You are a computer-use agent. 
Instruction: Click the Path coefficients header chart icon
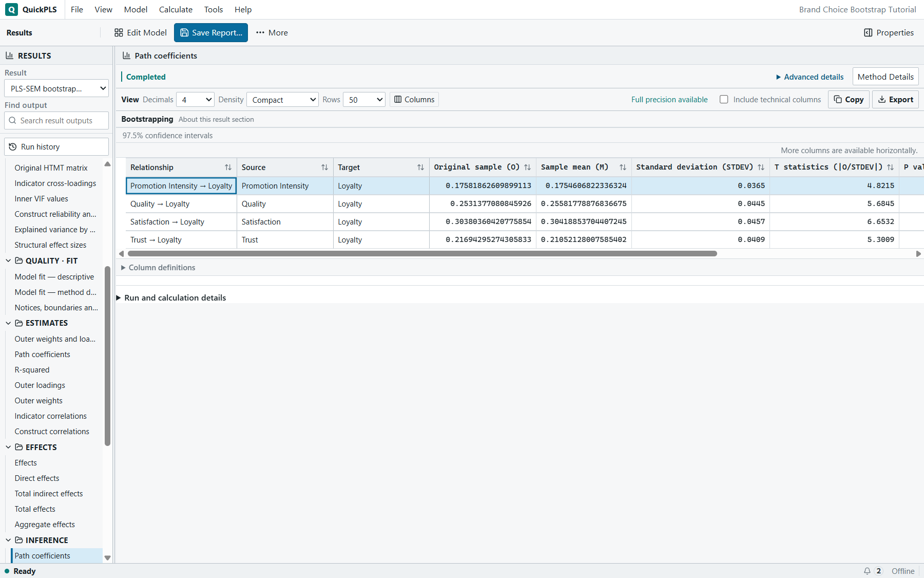[126, 55]
